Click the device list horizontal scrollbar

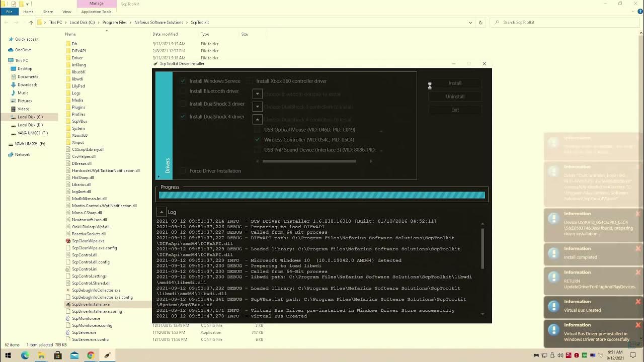tap(309, 161)
